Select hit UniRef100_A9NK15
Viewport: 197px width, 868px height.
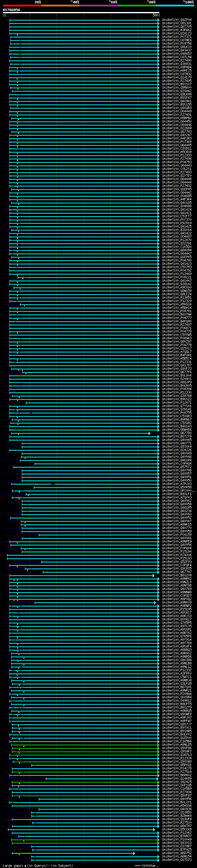(x=177, y=524)
